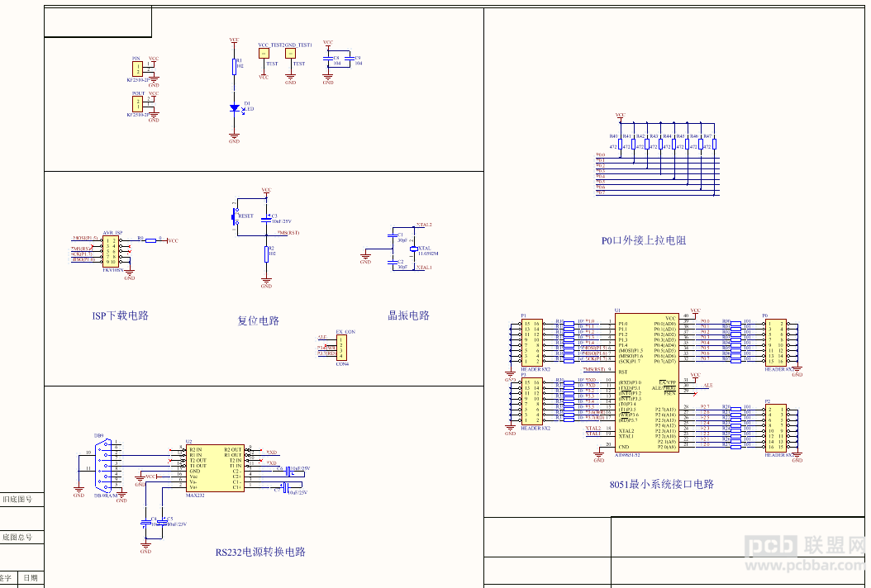Click the 'ALE' net label right of U1
The image size is (871, 588).
(707, 385)
